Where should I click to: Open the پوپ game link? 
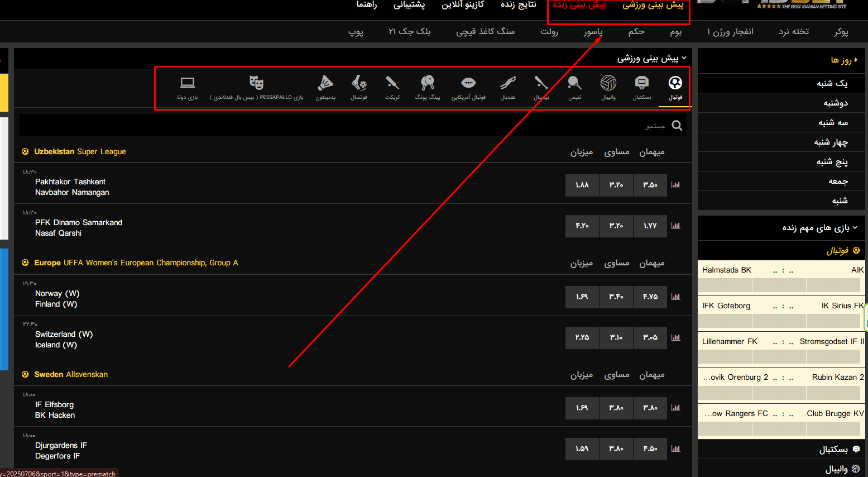coord(356,32)
